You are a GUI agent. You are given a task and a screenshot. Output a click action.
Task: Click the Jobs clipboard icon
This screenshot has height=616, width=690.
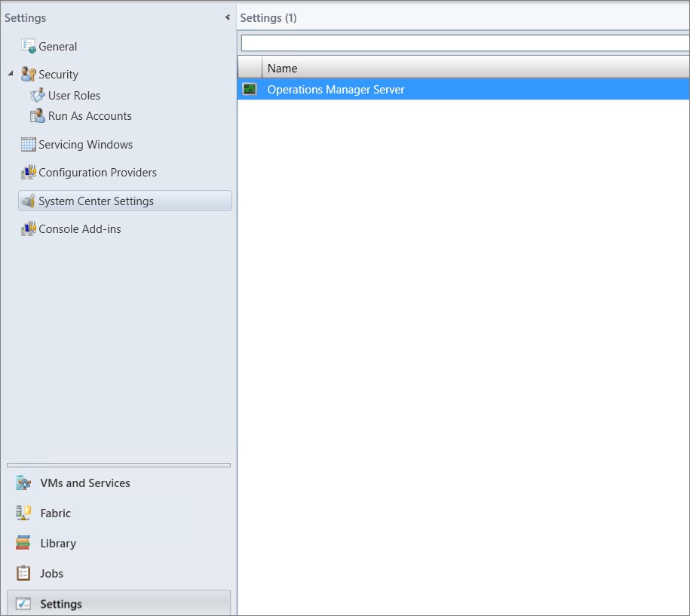[23, 573]
